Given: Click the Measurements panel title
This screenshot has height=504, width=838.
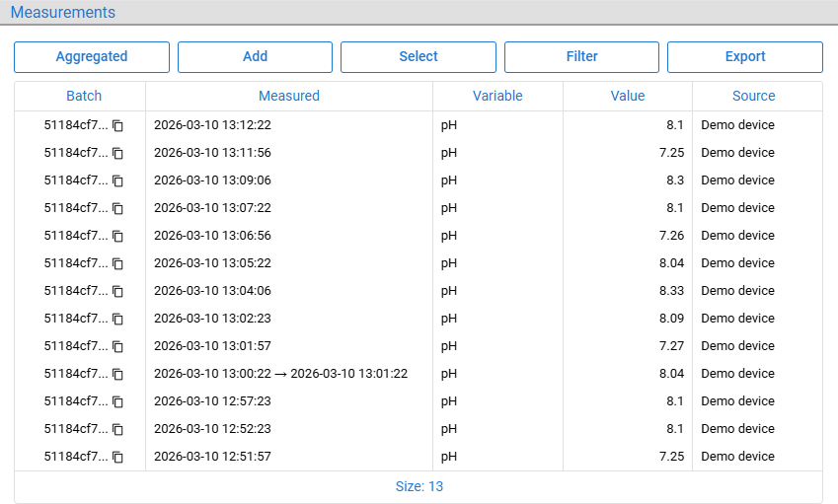Looking at the screenshot, I should pyautogui.click(x=63, y=12).
